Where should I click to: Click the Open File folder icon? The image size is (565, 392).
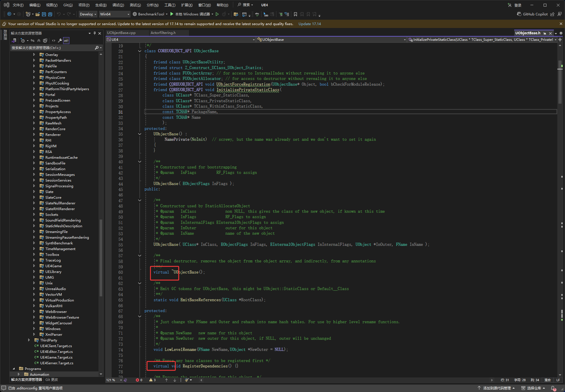(x=37, y=14)
